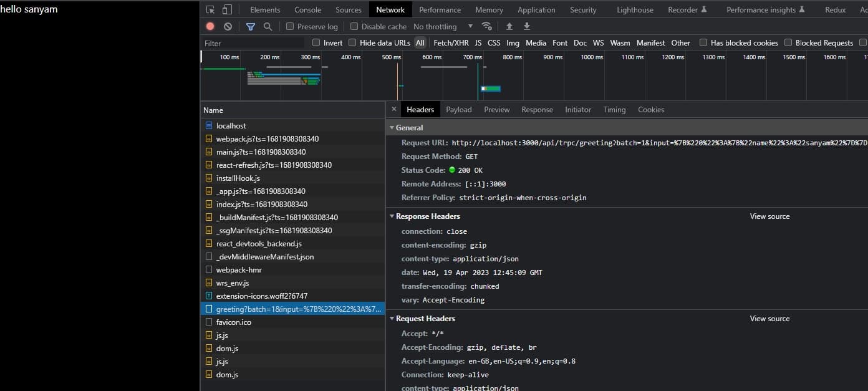This screenshot has width=868, height=391.
Task: Open network conditions wifi icon
Action: [486, 26]
